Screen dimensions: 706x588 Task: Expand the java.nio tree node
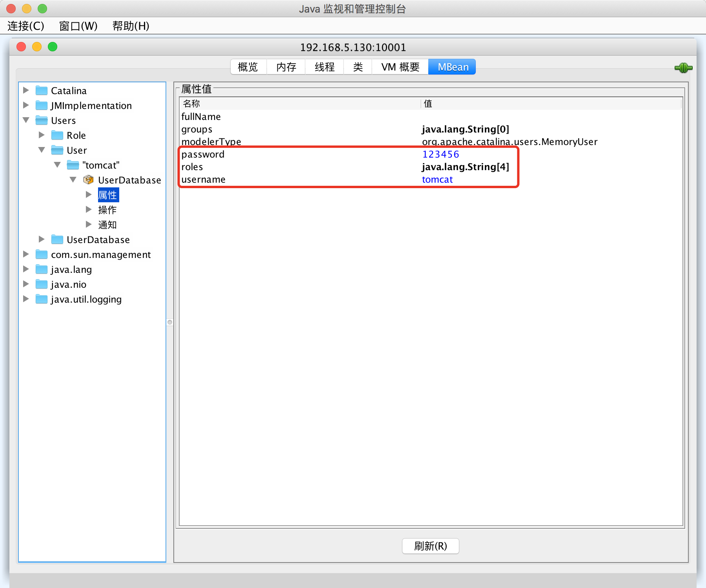[26, 284]
